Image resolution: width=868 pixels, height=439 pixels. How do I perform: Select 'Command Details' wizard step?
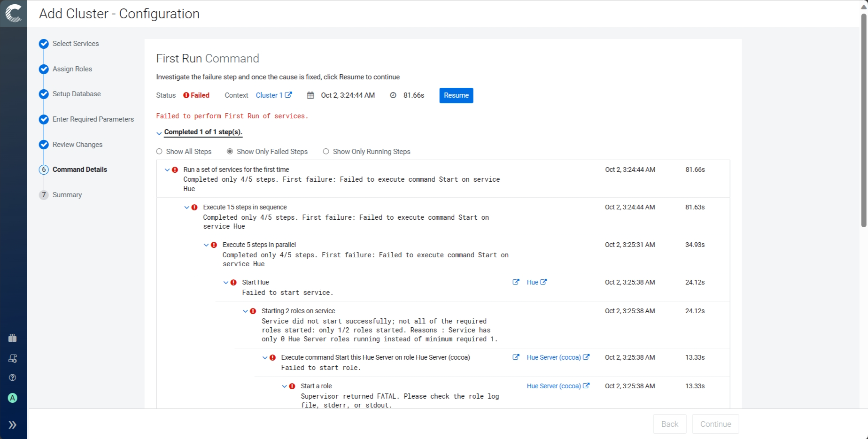click(x=79, y=169)
